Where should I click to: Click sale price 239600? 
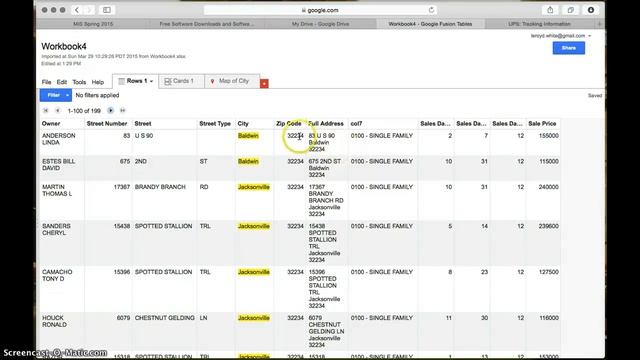549,226
